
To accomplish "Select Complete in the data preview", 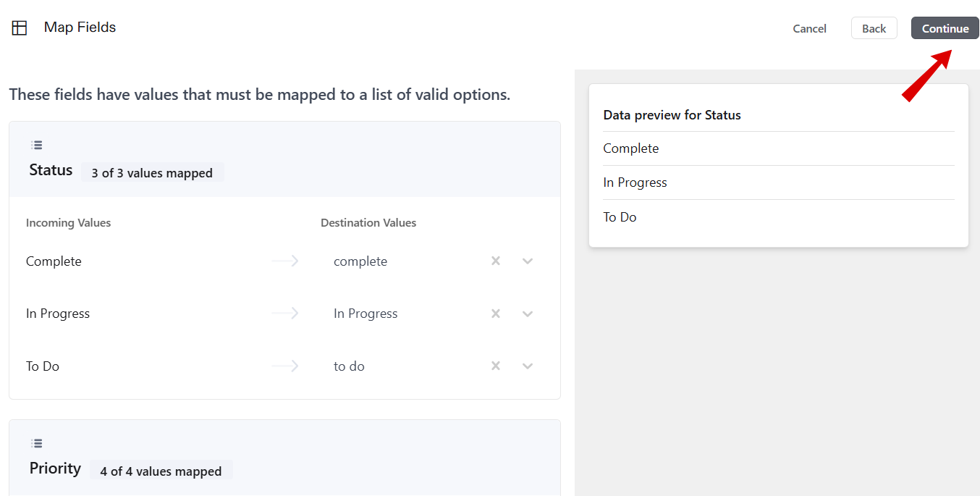I will tap(630, 148).
